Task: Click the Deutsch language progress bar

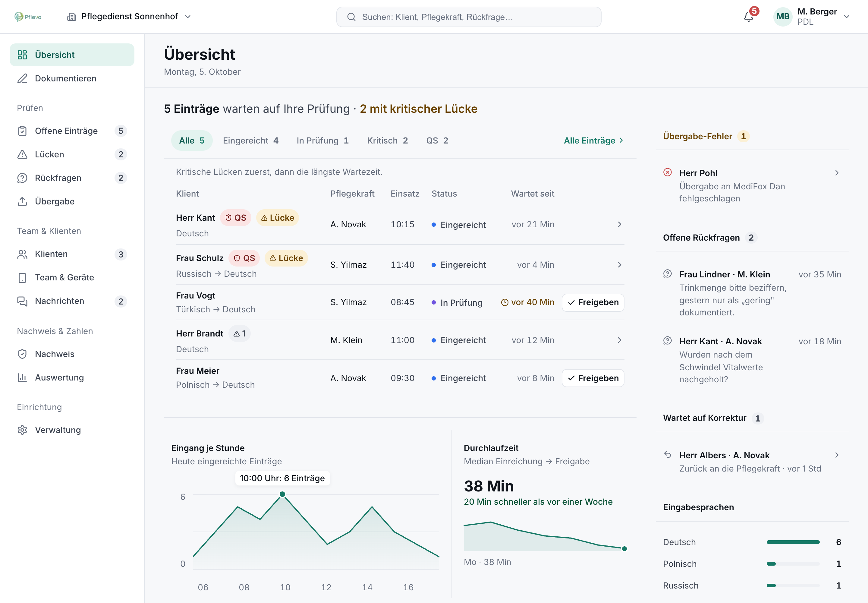Action: (x=793, y=542)
